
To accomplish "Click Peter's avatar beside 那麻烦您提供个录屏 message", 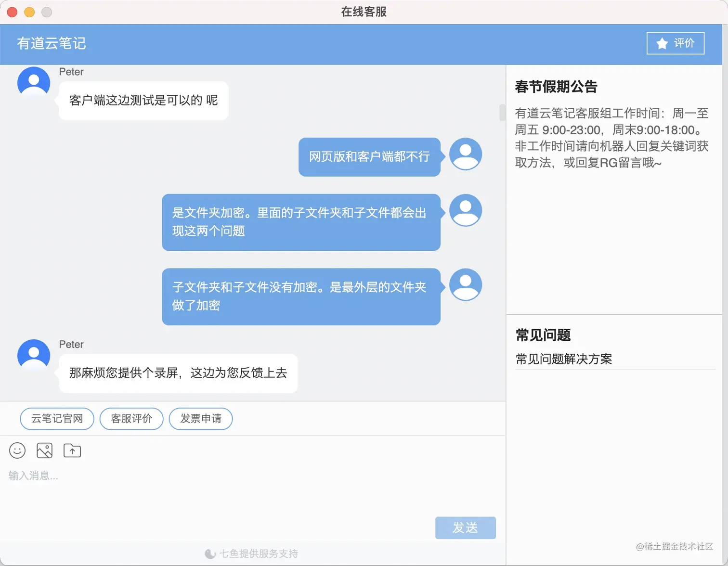I will coord(34,355).
